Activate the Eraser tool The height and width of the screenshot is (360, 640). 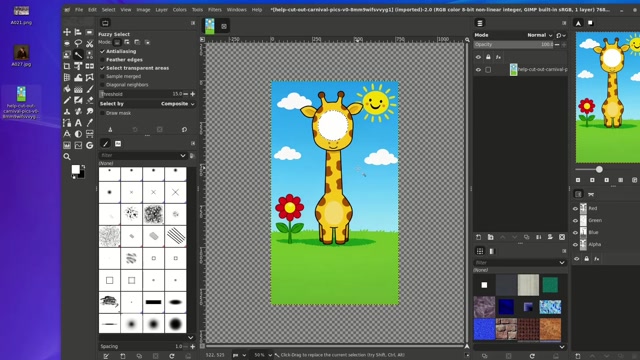(89, 100)
